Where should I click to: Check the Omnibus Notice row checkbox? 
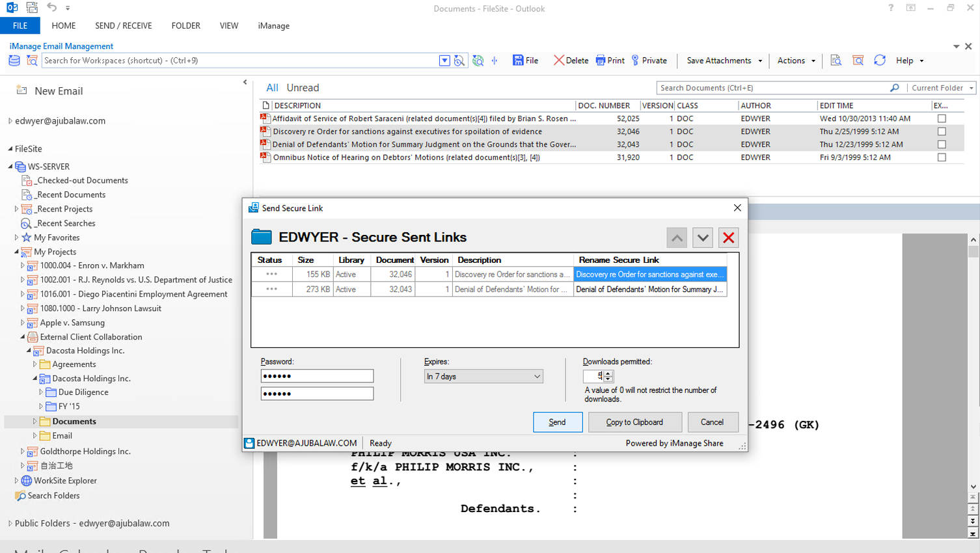coord(942,157)
